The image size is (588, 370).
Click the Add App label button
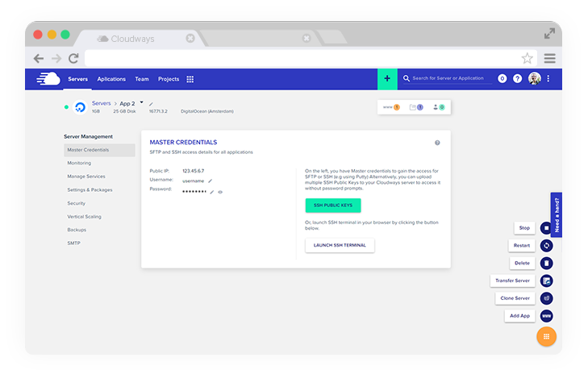coord(519,316)
